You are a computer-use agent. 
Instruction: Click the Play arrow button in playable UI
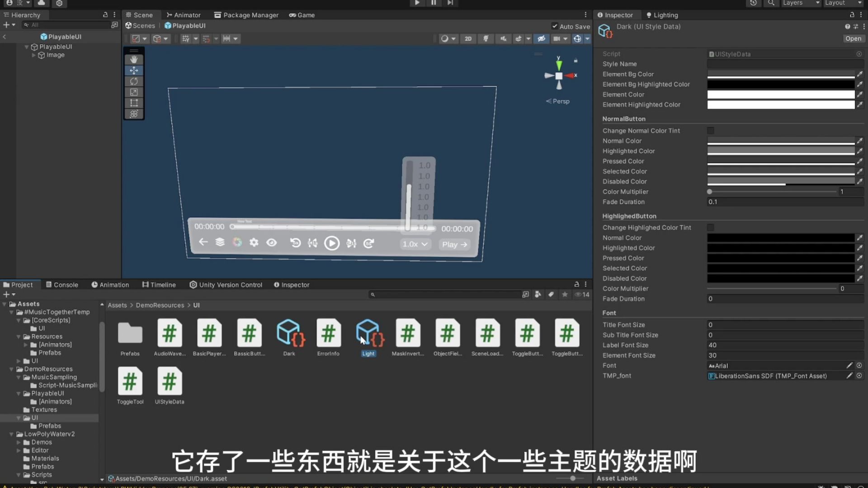454,244
